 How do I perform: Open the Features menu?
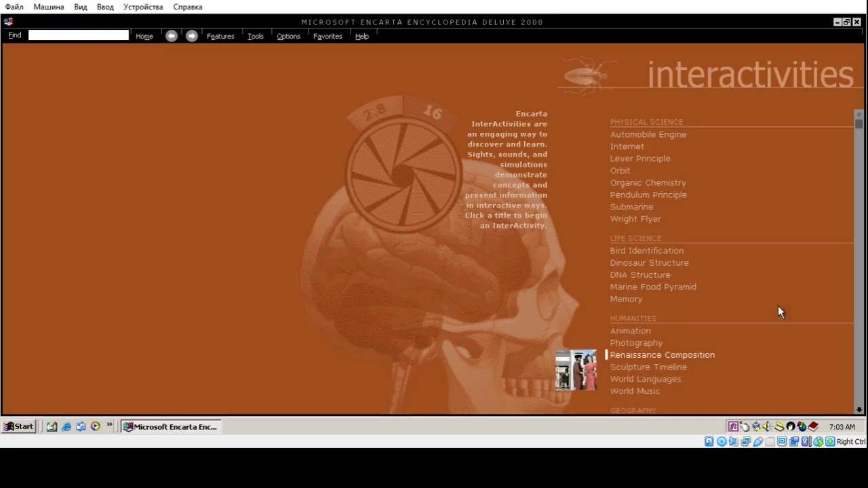pyautogui.click(x=220, y=36)
